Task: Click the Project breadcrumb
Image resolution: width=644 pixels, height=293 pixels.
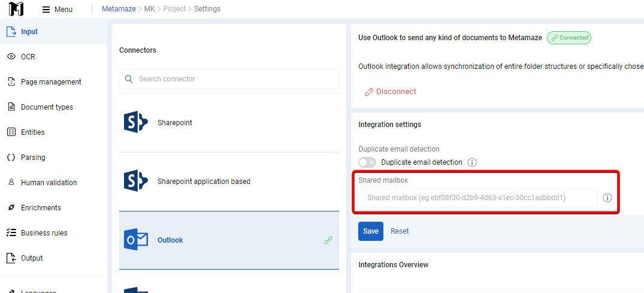Action: (x=174, y=8)
